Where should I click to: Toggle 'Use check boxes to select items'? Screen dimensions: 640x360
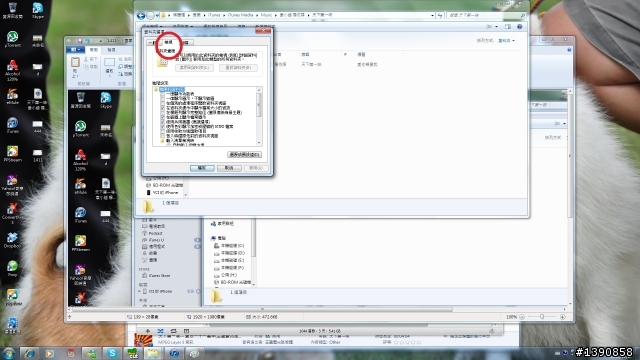tap(162, 131)
